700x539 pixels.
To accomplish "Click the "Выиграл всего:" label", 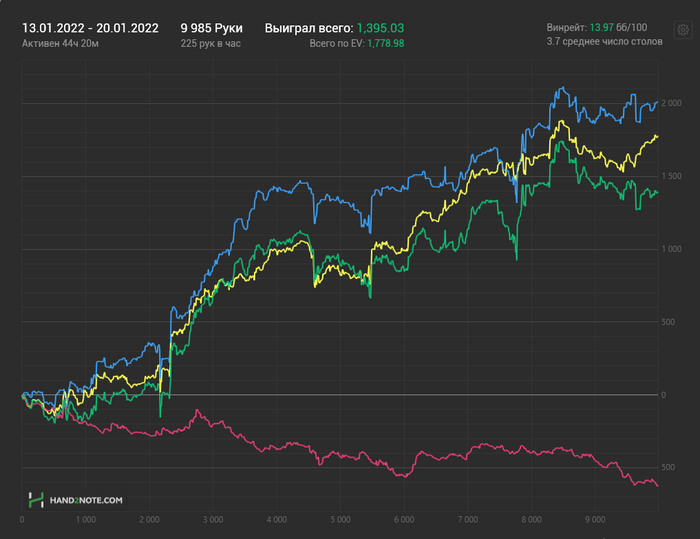I will (309, 28).
